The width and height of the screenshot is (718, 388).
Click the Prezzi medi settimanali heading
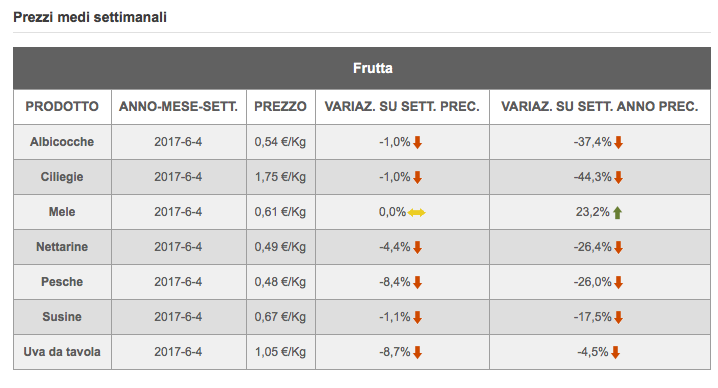coord(90,17)
